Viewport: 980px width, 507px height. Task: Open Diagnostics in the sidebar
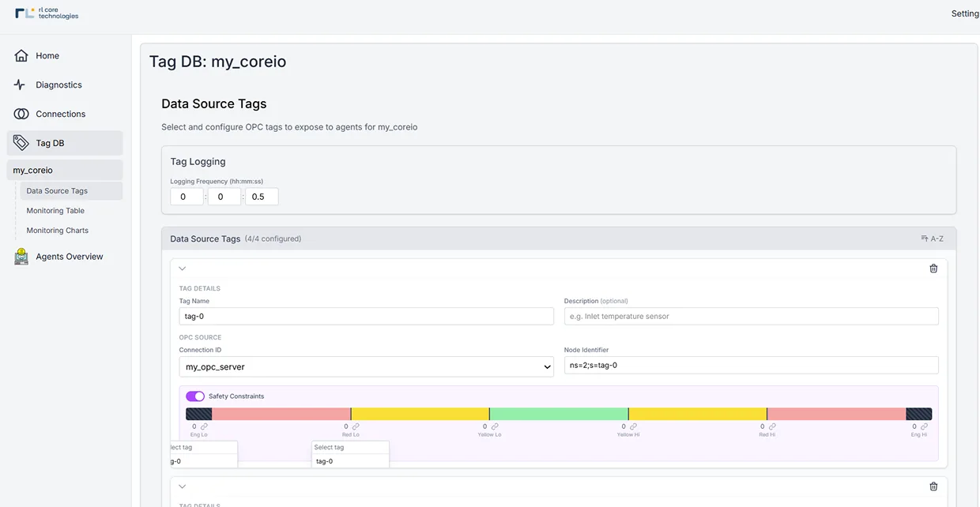click(65, 84)
